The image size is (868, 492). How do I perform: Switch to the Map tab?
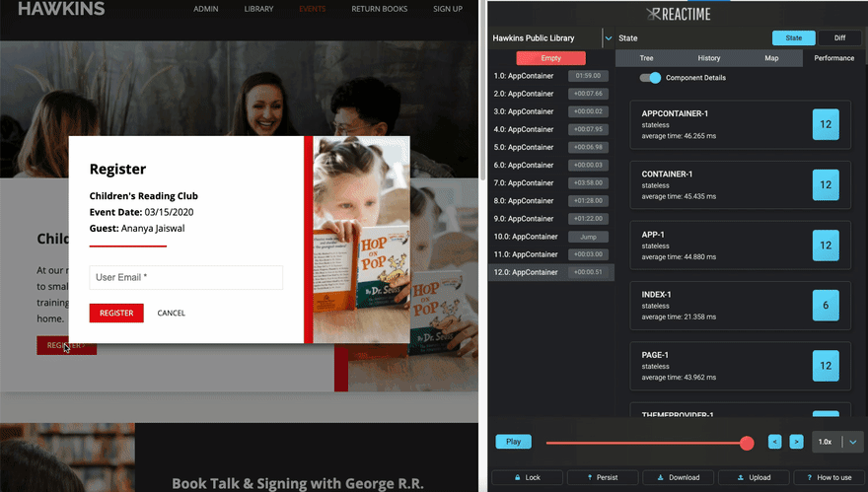tap(771, 58)
